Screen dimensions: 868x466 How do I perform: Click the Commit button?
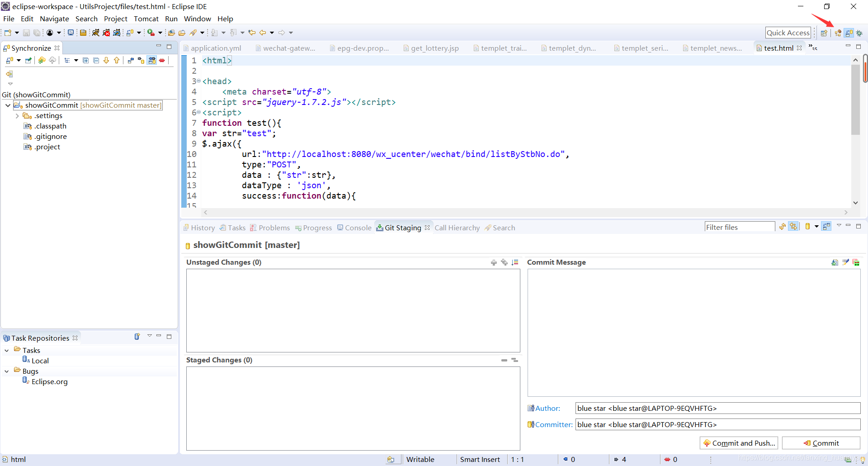pyautogui.click(x=821, y=443)
